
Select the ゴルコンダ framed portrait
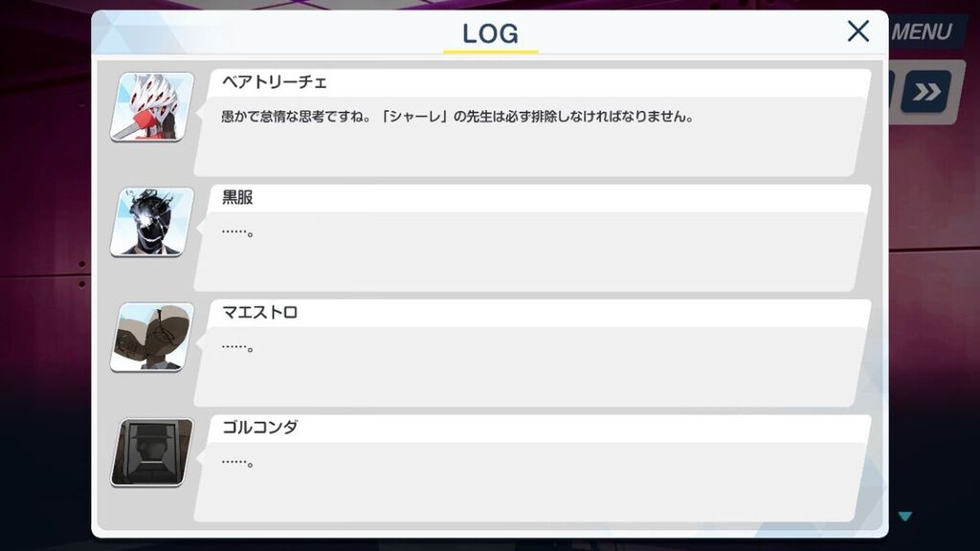[x=152, y=452]
